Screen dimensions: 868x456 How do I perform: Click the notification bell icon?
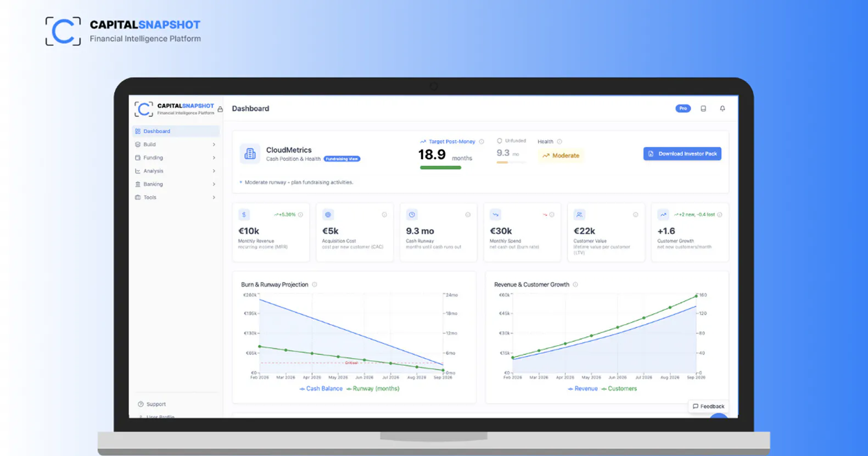723,109
